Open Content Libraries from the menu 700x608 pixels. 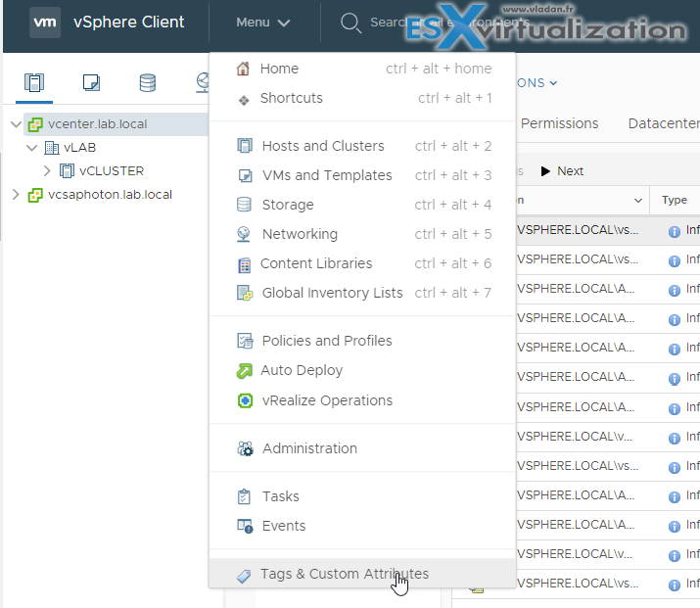coord(362,263)
